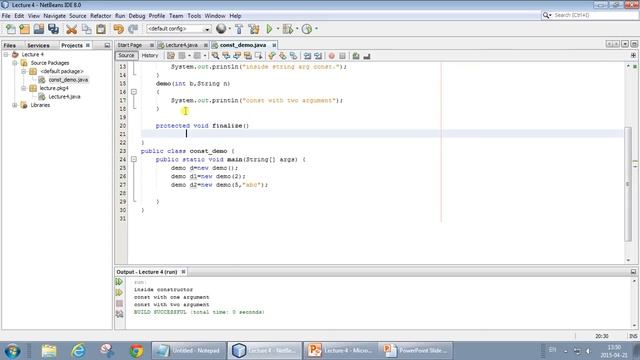Open the Run Project dropdown arrow
This screenshot has width=640, height=360.
[x=278, y=29]
